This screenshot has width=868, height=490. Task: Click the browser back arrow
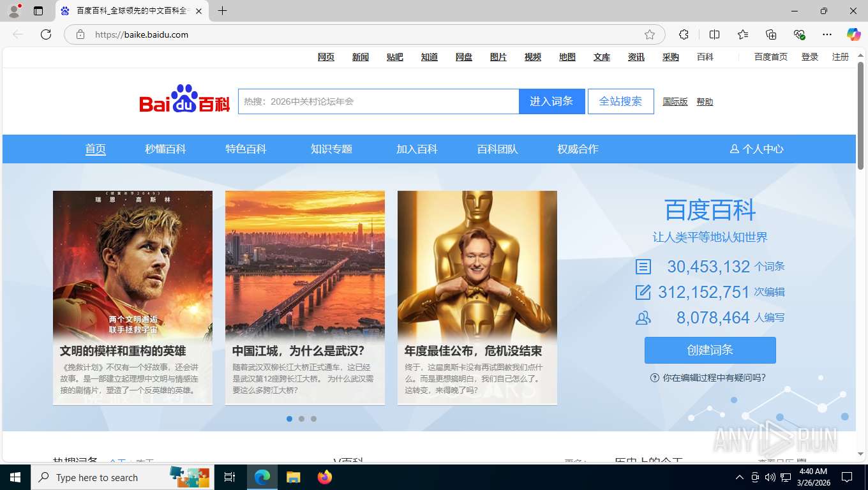click(x=18, y=34)
